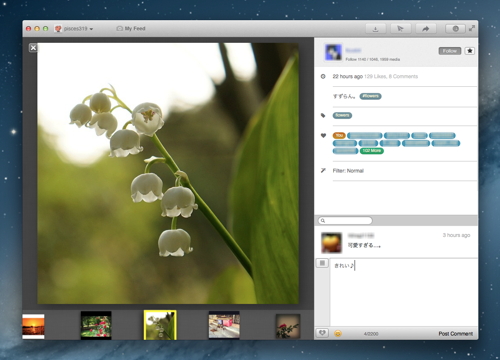Toggle the star favorite button
Viewport: 500px width, 360px height.
tap(470, 51)
